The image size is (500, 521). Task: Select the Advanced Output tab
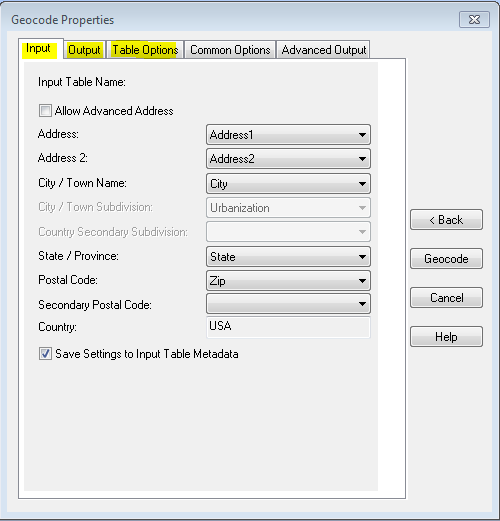323,50
